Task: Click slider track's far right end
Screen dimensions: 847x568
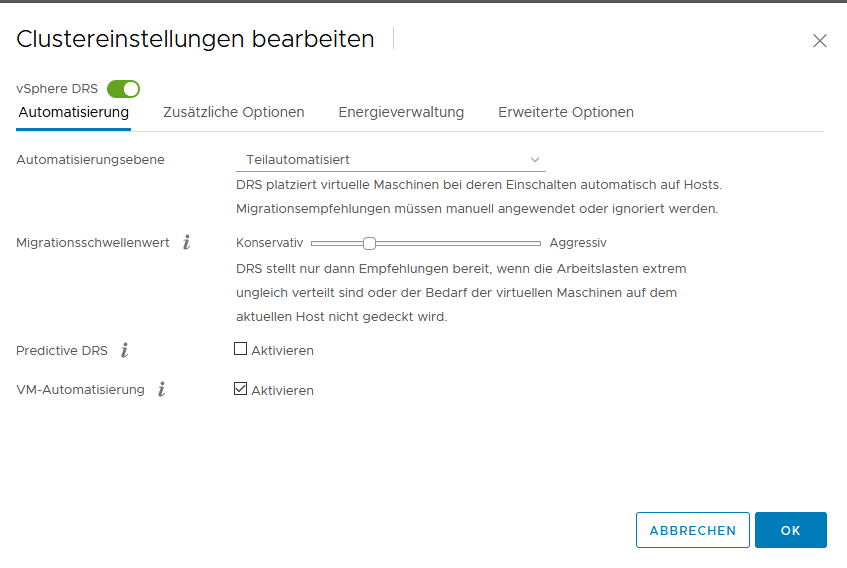Action: [x=538, y=243]
